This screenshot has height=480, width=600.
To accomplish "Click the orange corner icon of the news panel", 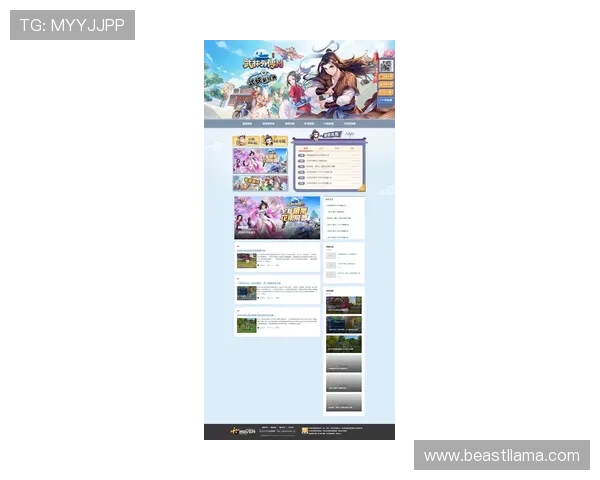I will tap(361, 187).
